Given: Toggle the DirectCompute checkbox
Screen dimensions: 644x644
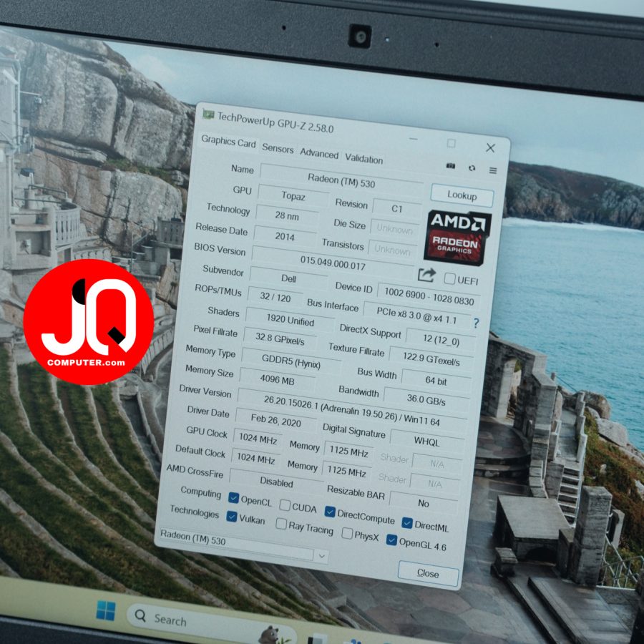Looking at the screenshot, I should (x=330, y=512).
